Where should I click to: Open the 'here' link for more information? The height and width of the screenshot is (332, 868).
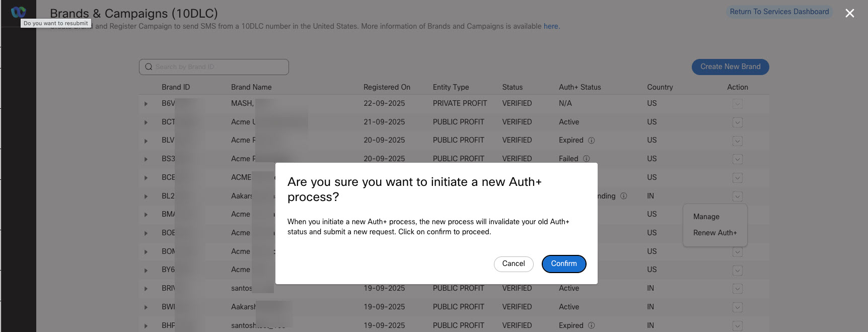coord(551,26)
